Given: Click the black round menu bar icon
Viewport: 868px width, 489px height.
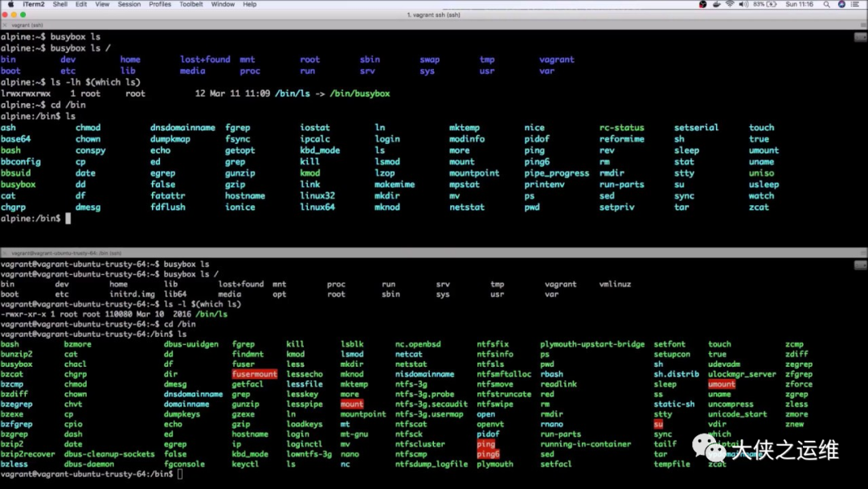Looking at the screenshot, I should click(x=702, y=4).
